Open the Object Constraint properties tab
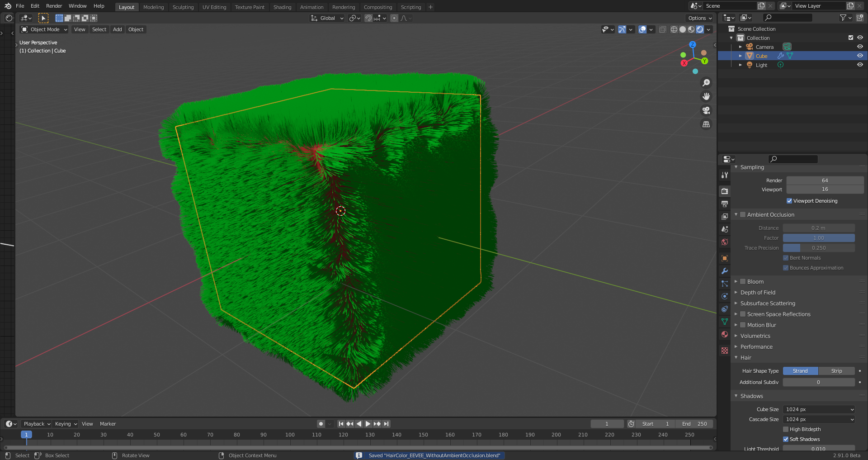 725,309
